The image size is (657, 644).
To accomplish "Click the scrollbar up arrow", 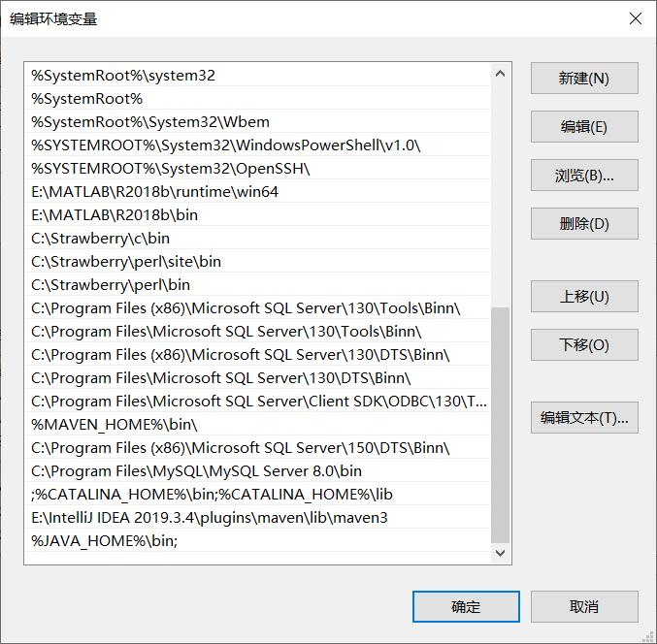I will tap(500, 74).
